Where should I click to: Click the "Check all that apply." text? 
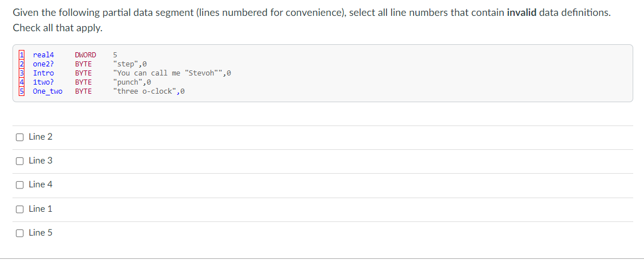[x=57, y=28]
